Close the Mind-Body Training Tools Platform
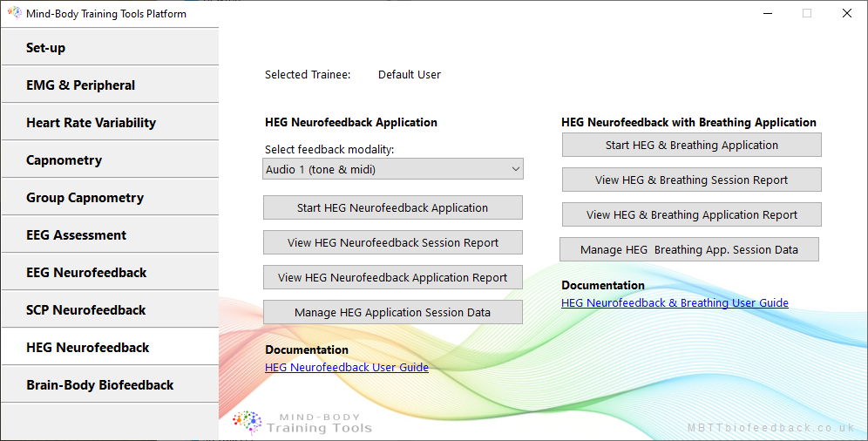This screenshot has height=441, width=868. (x=847, y=13)
